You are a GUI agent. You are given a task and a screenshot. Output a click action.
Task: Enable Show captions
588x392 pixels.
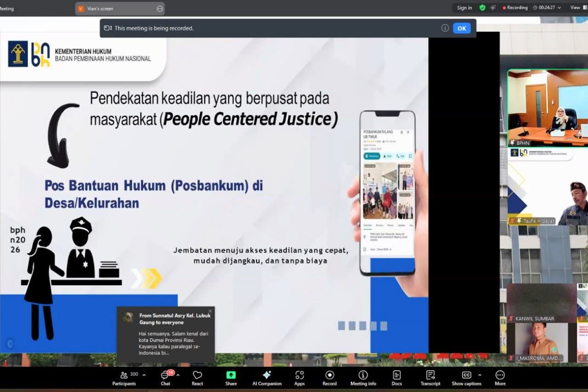click(466, 377)
